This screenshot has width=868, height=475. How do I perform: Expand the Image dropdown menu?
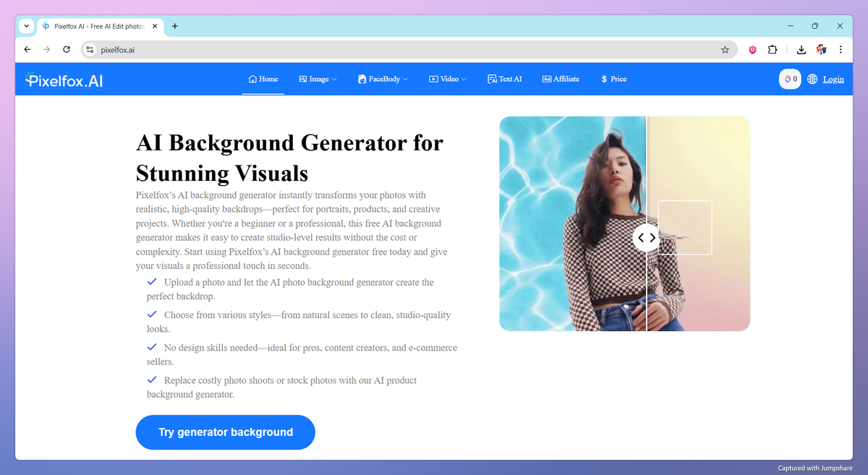coord(318,79)
